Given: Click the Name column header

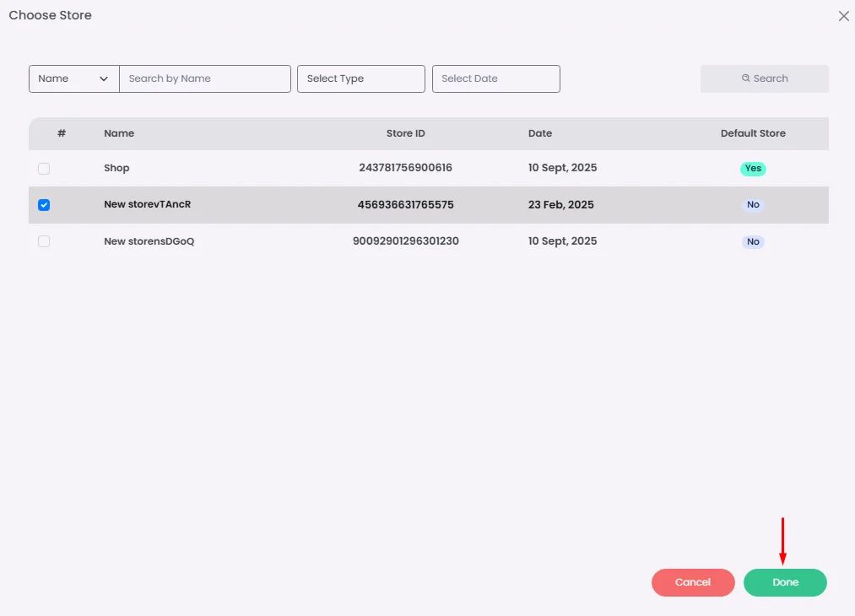Looking at the screenshot, I should point(119,133).
